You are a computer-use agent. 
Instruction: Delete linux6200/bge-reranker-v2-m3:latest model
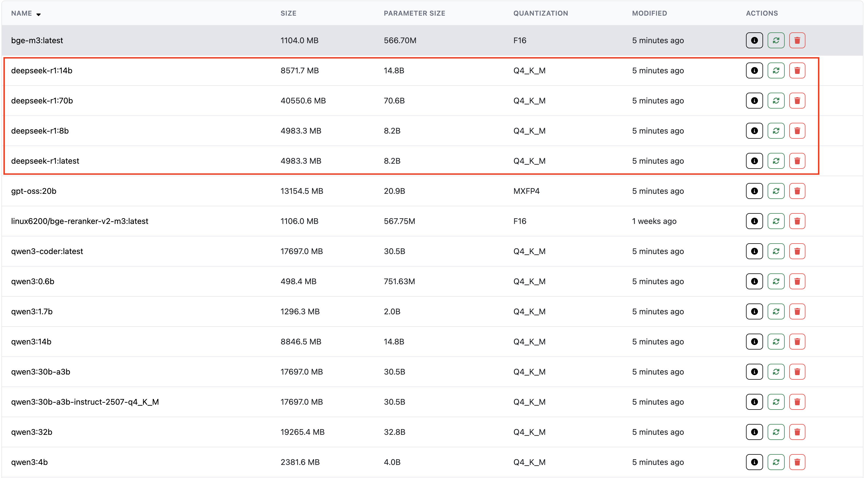[x=797, y=221]
